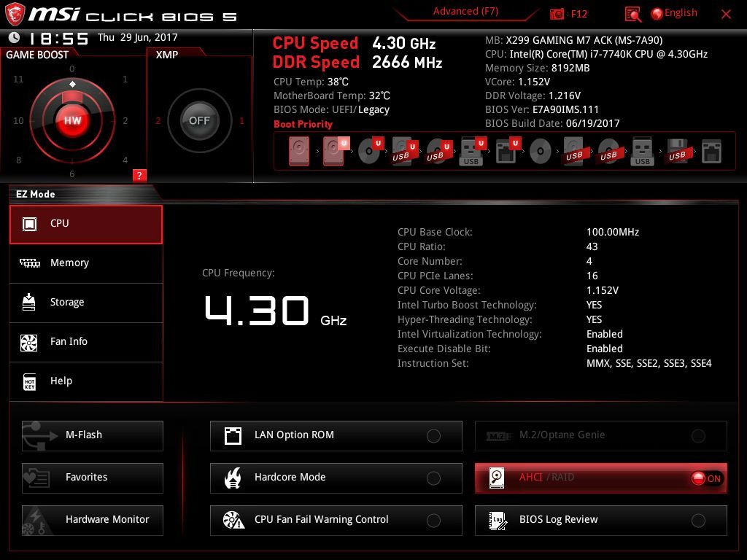Select the legacy USB key boot device

[x=642, y=151]
